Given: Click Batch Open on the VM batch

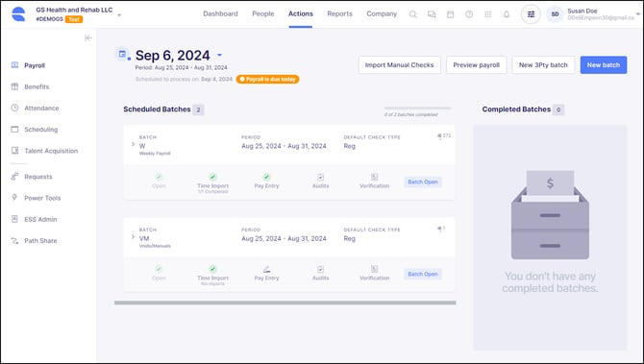Looking at the screenshot, I should 423,274.
